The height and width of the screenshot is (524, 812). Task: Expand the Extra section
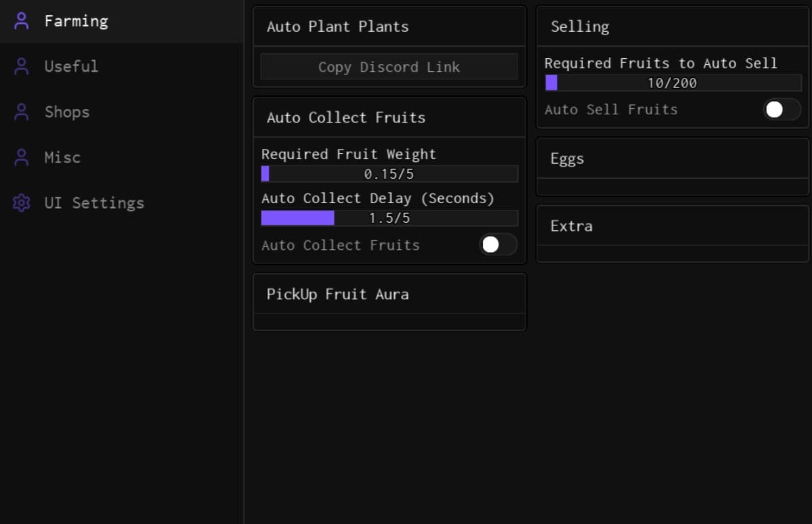pos(672,225)
